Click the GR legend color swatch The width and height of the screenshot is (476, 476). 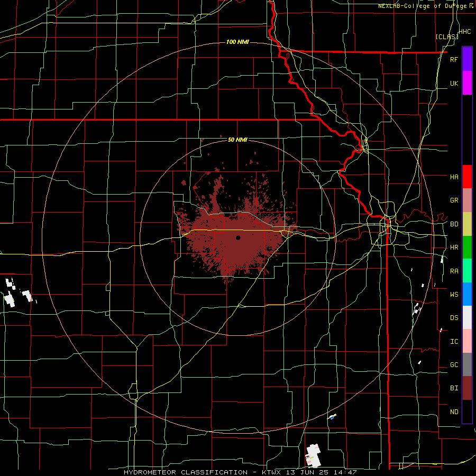(467, 200)
